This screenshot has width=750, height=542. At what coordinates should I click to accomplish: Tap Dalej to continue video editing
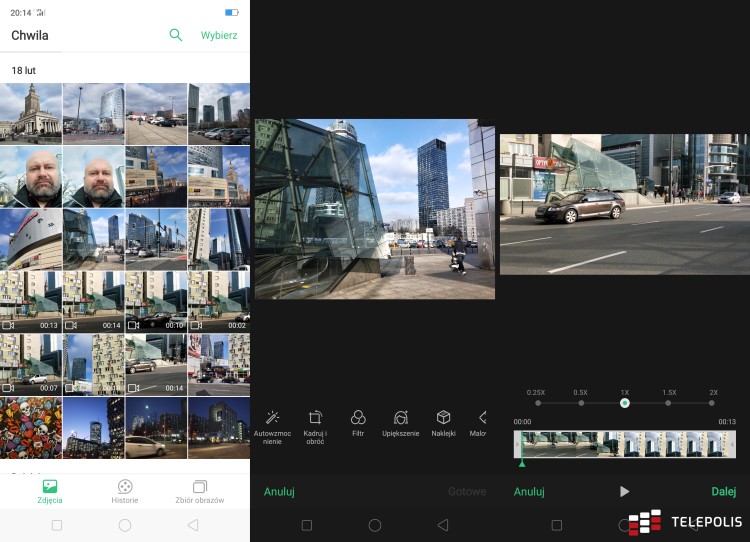pos(723,491)
